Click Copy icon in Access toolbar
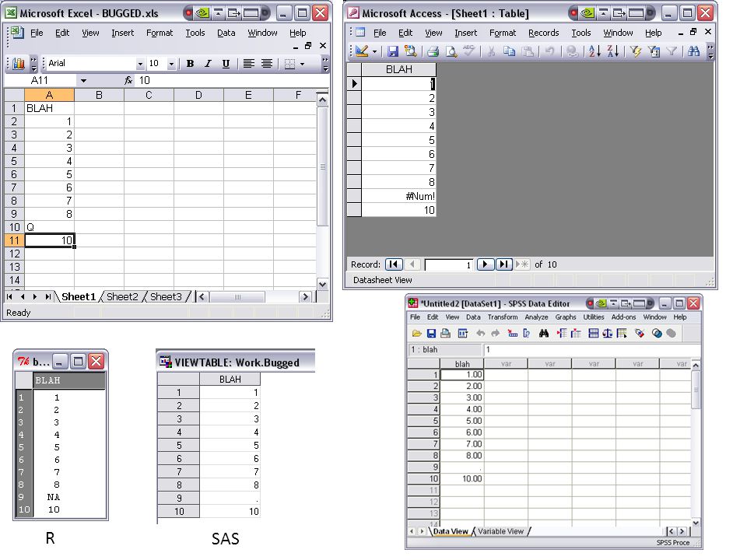This screenshot has width=747, height=560. click(x=509, y=51)
